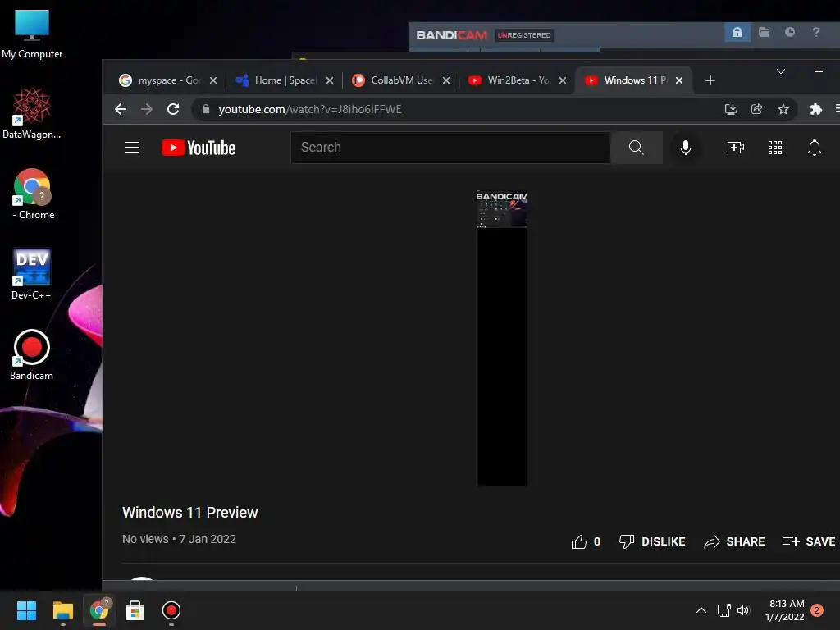Viewport: 840px width, 630px height.
Task: Open the Chrome extensions puzzle icon
Action: (x=816, y=109)
